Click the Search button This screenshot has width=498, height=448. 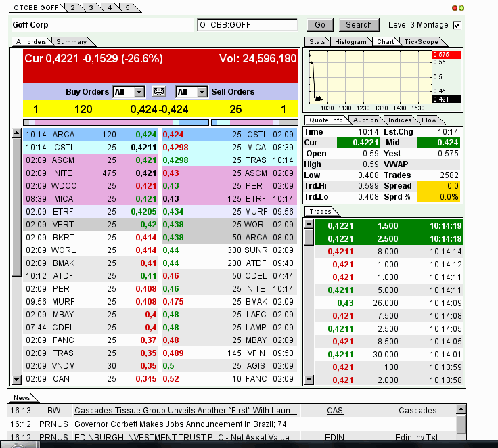point(359,25)
